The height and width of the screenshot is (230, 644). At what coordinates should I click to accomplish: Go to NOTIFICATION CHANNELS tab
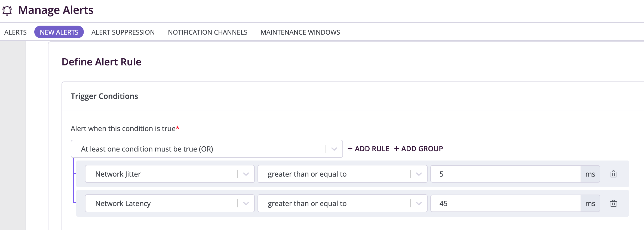208,32
